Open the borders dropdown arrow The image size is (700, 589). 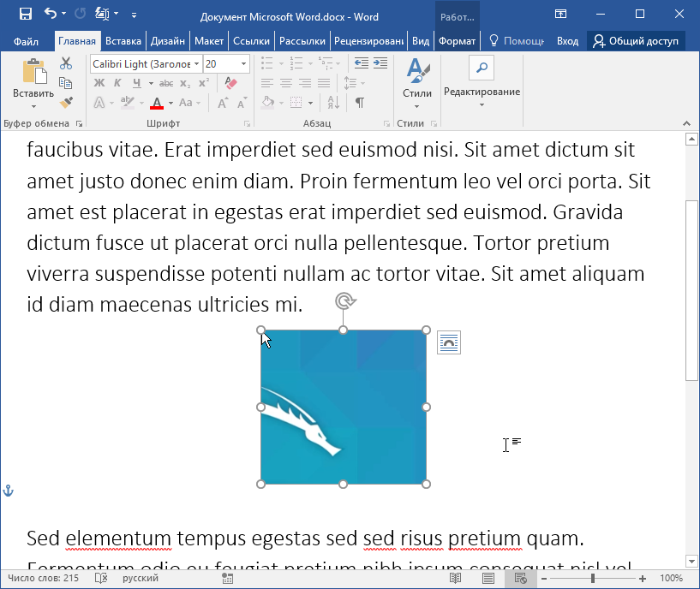310,104
